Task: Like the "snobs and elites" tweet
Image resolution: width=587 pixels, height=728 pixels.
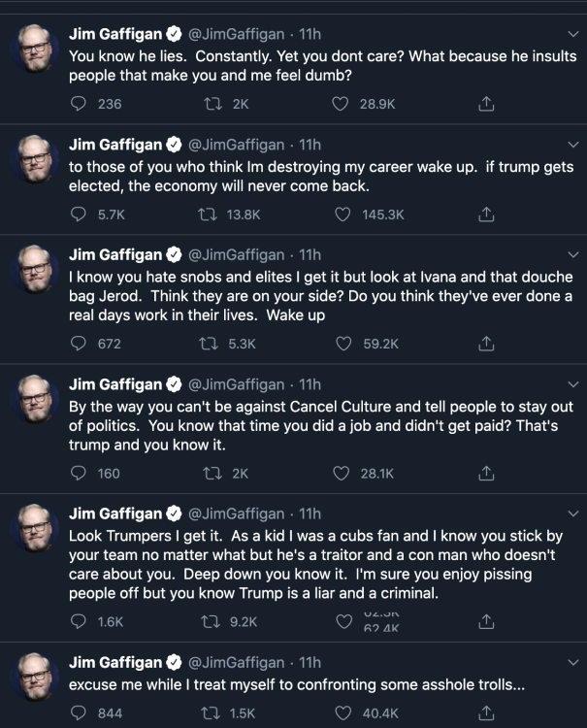Action: 342,343
